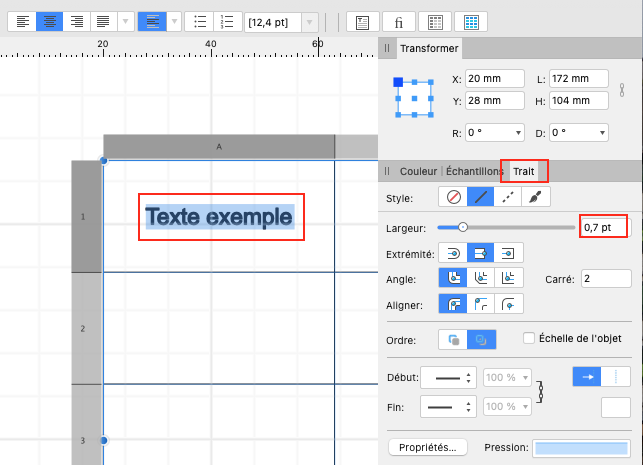Edit stroke width field 0,7 pt
This screenshot has height=465, width=643.
pyautogui.click(x=603, y=228)
